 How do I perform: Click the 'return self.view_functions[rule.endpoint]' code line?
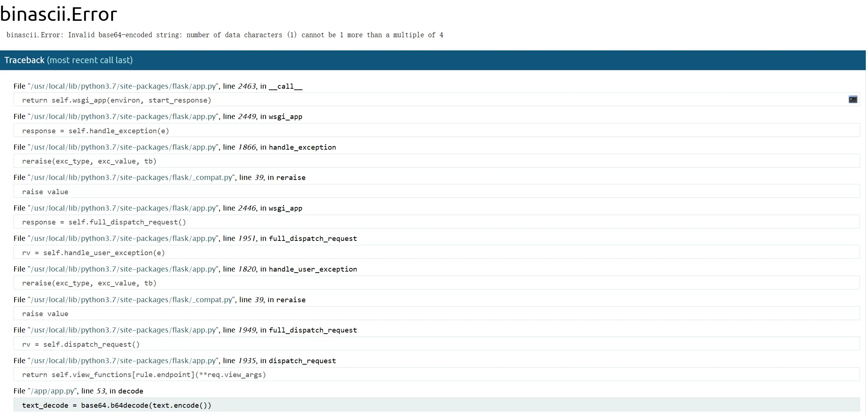[436, 374]
